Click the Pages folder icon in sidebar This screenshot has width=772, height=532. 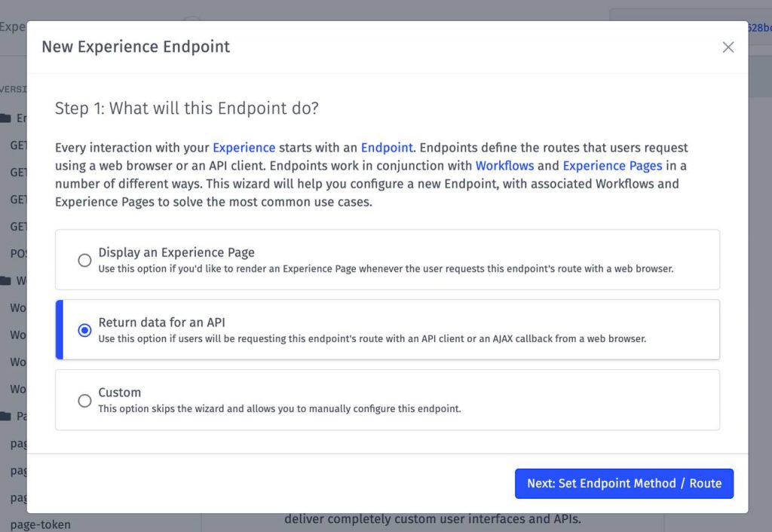click(6, 416)
